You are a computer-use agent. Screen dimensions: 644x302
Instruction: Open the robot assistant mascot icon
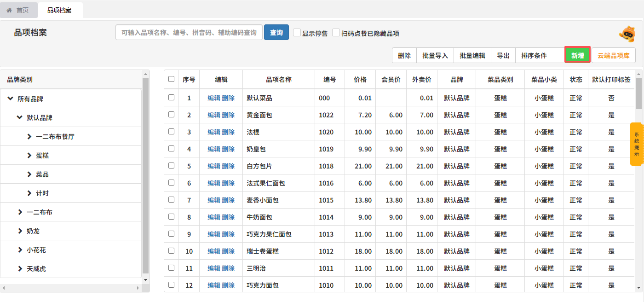point(627,34)
